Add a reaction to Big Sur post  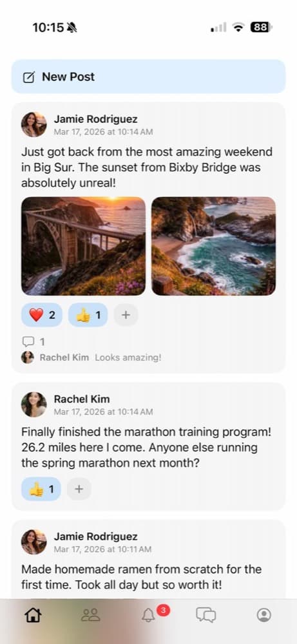point(126,315)
